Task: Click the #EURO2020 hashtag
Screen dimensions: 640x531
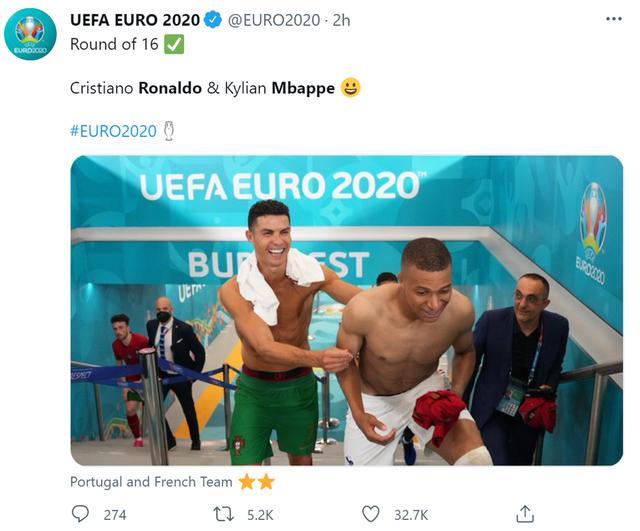Action: [x=113, y=131]
